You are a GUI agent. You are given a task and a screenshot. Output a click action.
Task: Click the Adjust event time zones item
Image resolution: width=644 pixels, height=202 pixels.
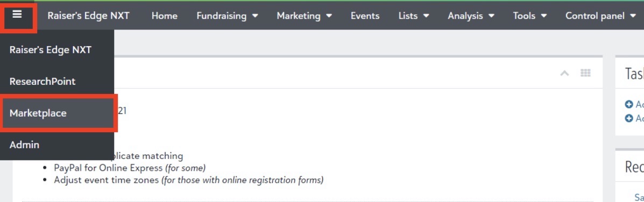[x=188, y=180]
